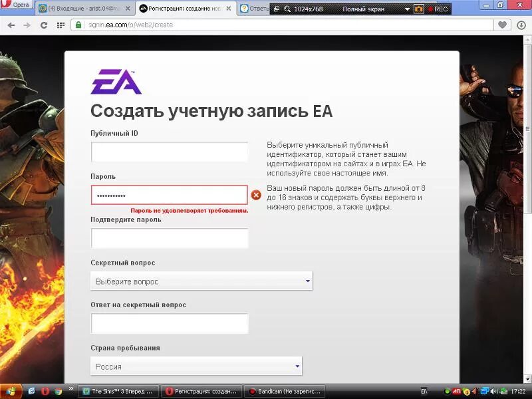The image size is (532, 399).
Task: Click the Подтвердите пароль field
Action: (x=170, y=238)
